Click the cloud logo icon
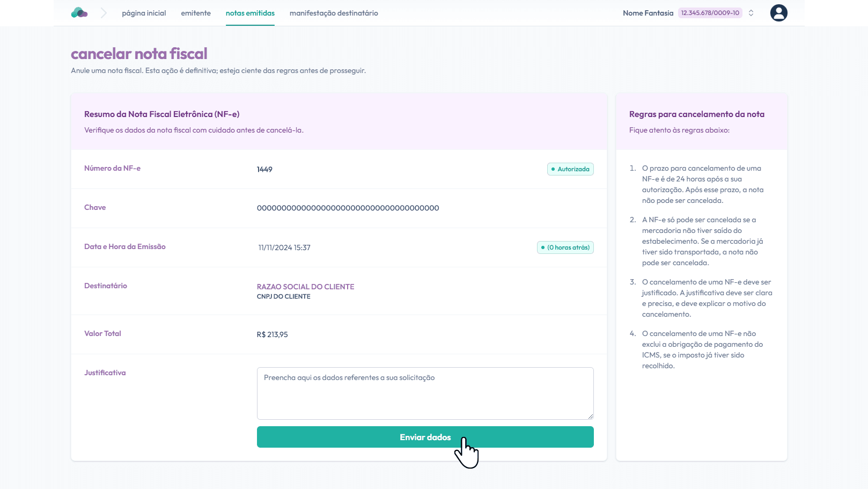The height and width of the screenshot is (489, 868). (79, 13)
